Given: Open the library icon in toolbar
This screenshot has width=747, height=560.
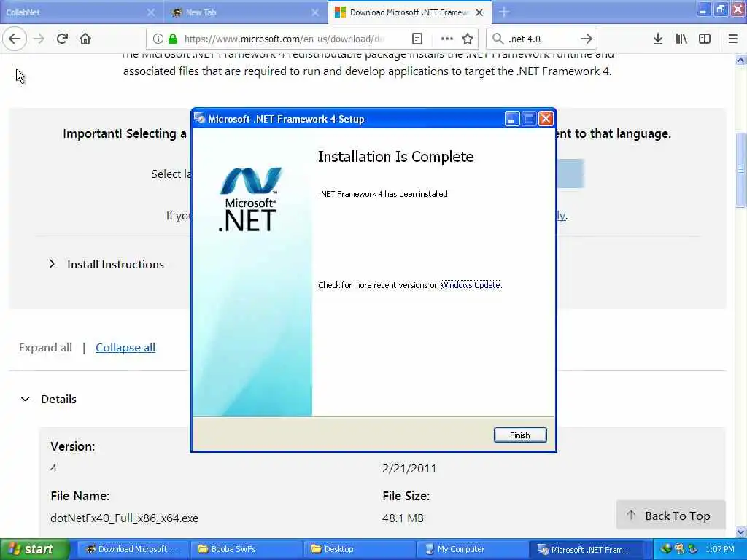Looking at the screenshot, I should tap(681, 39).
